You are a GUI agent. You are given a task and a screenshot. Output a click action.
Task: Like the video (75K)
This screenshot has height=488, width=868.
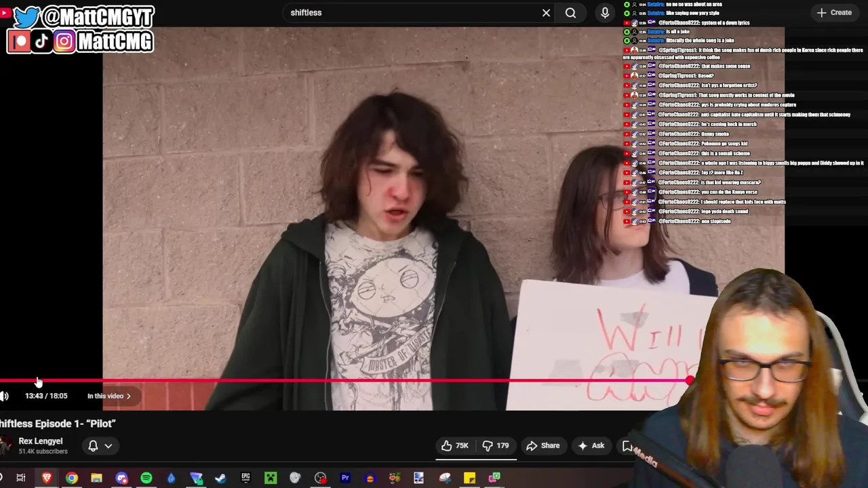click(455, 445)
